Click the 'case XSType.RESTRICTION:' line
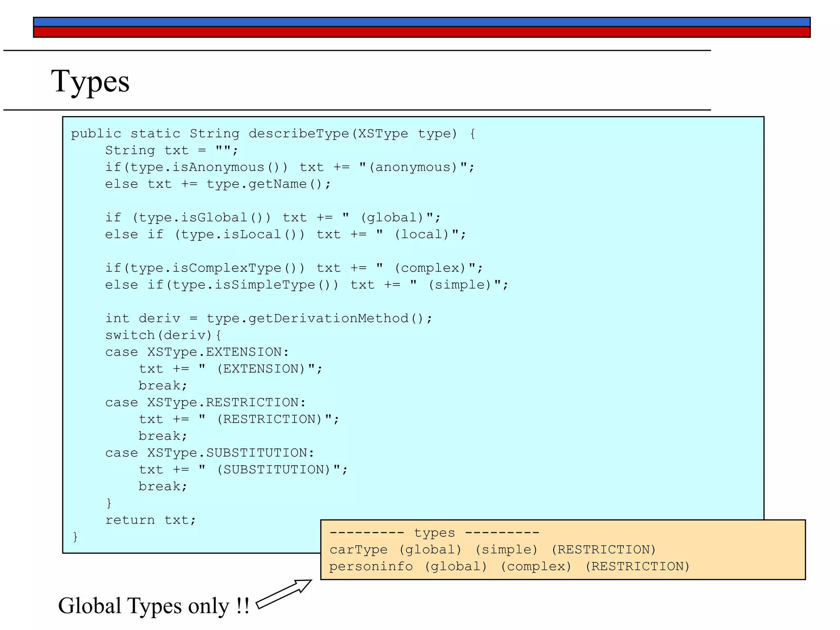 click(x=205, y=402)
